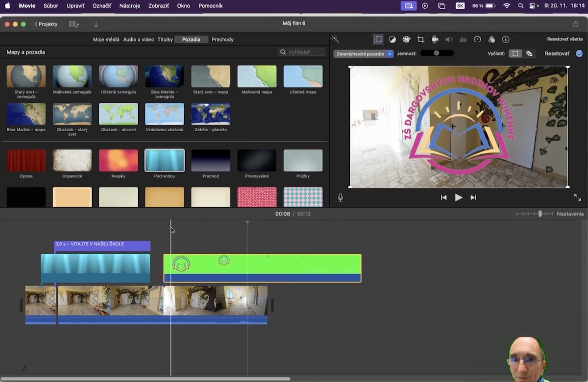Adjust the Jemnosť slider
The image size is (588, 382).
point(436,53)
